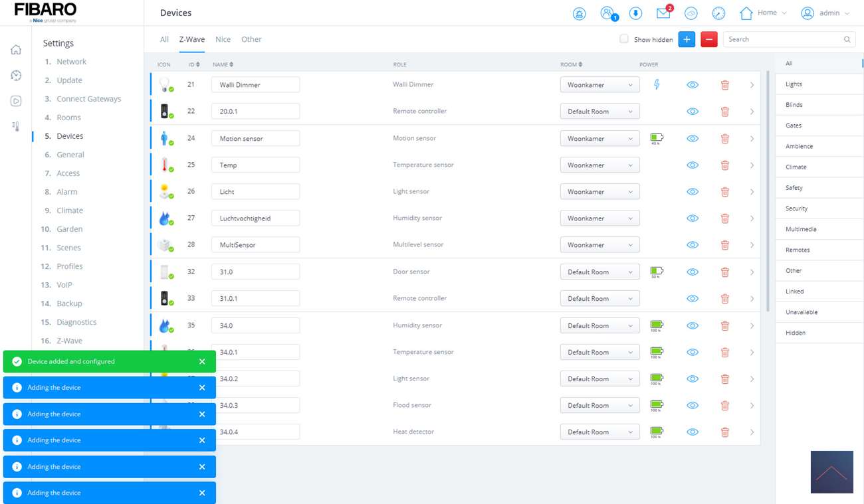Image resolution: width=864 pixels, height=504 pixels.
Task: Toggle visibility eye for the MultiSensor device
Action: 693,245
